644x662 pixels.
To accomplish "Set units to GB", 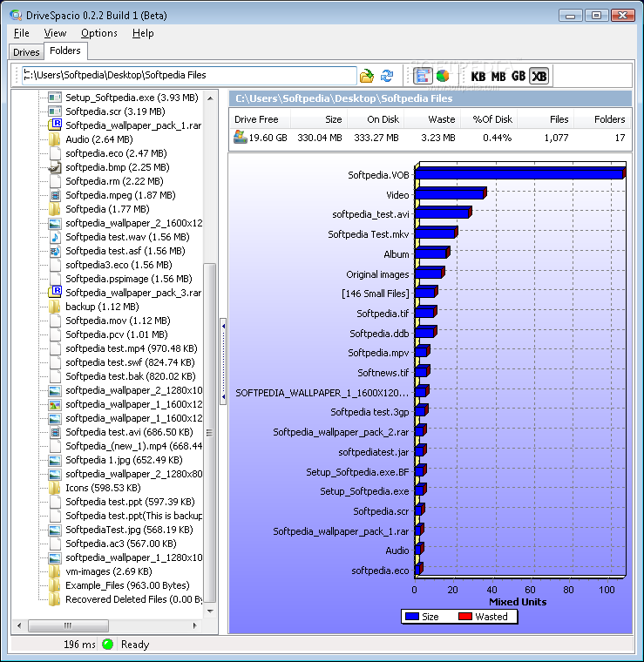I will click(x=519, y=77).
